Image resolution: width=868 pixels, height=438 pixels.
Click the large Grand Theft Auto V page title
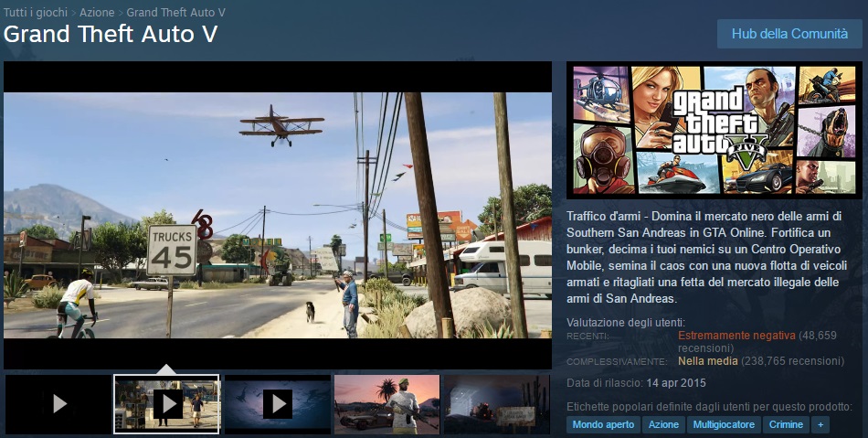[111, 35]
